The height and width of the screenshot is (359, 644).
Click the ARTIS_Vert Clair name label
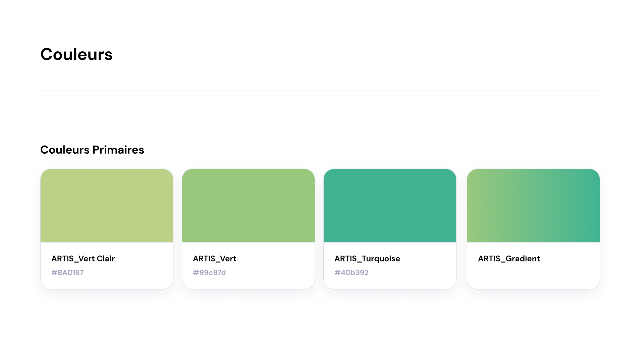(x=83, y=259)
